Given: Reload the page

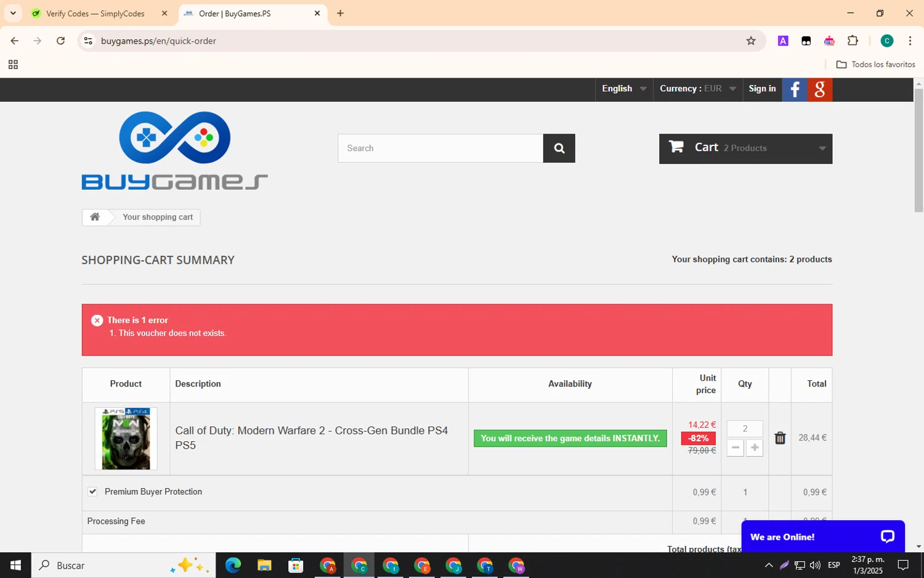Looking at the screenshot, I should (60, 41).
